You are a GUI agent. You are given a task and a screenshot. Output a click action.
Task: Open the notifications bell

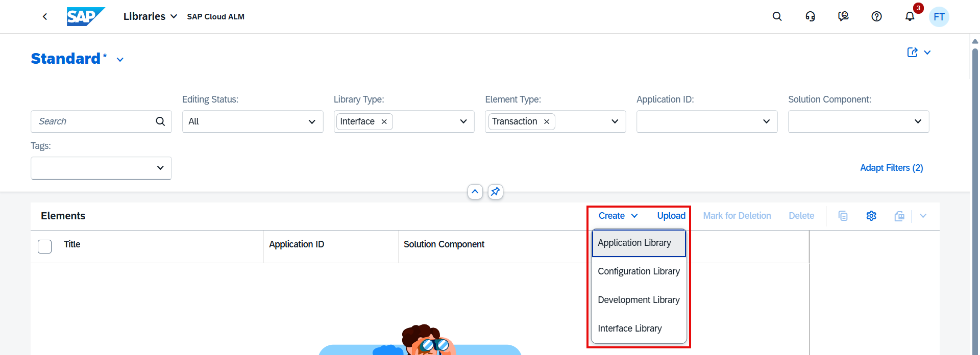[x=910, y=17]
